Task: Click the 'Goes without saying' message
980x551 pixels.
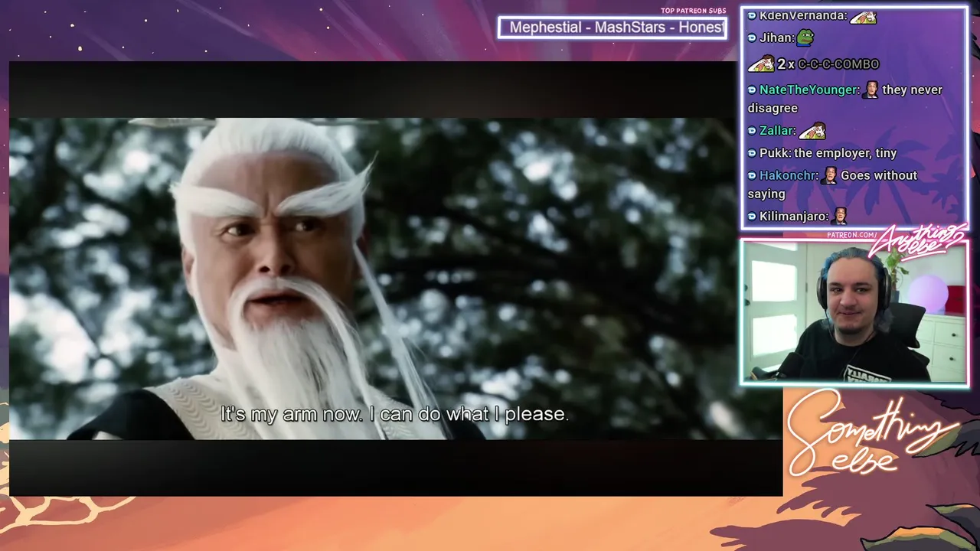Action: 832,184
